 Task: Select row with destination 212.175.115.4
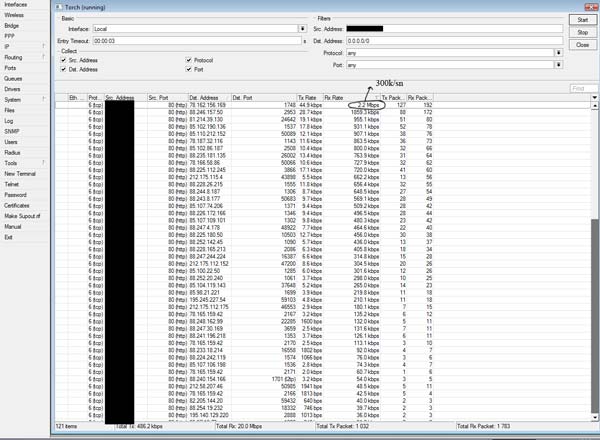coord(323,177)
